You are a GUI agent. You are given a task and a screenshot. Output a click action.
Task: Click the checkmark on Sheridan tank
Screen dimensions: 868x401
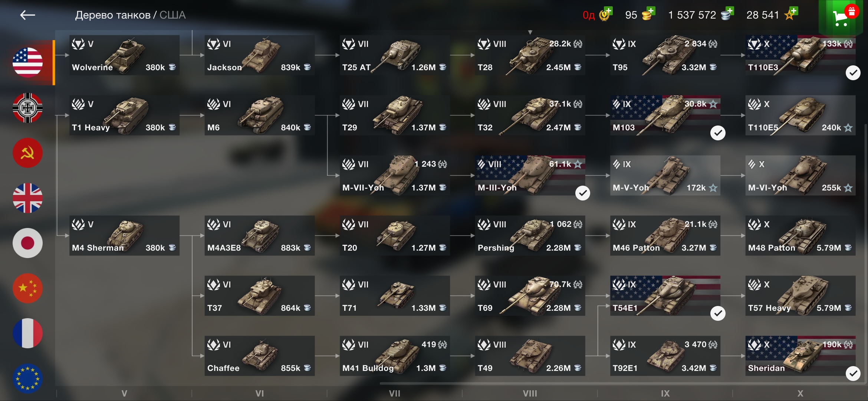coord(853,374)
